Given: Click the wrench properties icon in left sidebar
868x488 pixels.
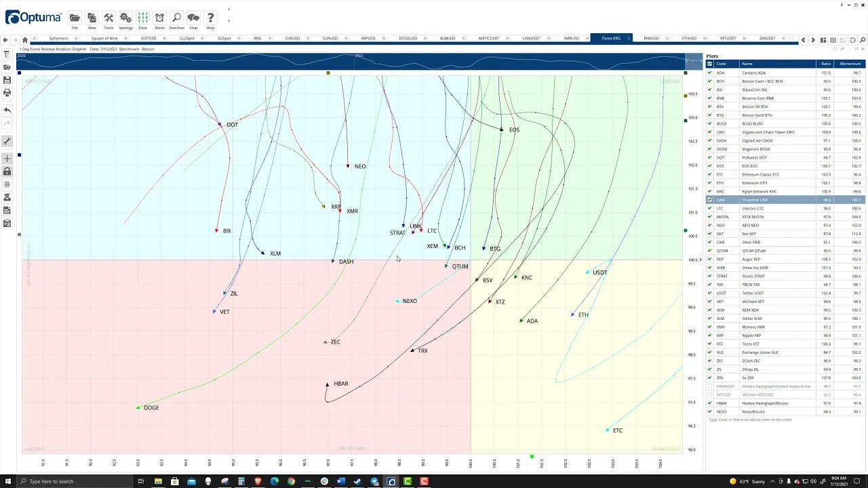Looking at the screenshot, I should pos(7,141).
